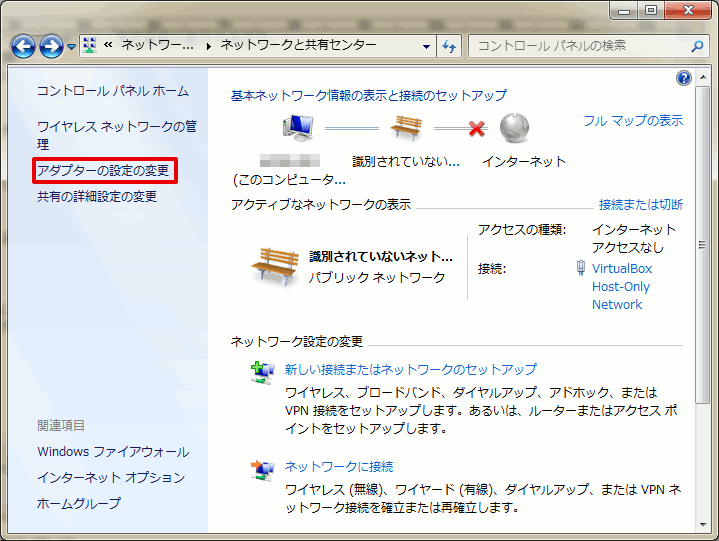Screen dimensions: 719x541
Task: Click the blue help question mark icon
Action: [684, 78]
